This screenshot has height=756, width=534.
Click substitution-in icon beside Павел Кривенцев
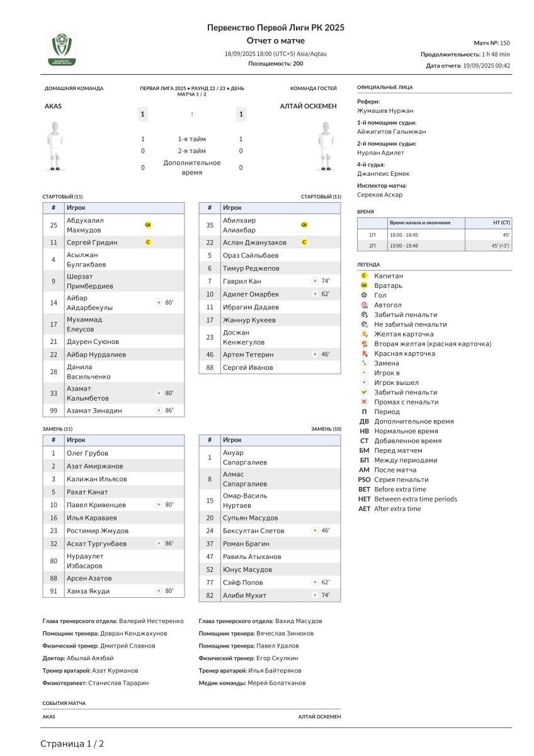pyautogui.click(x=159, y=505)
